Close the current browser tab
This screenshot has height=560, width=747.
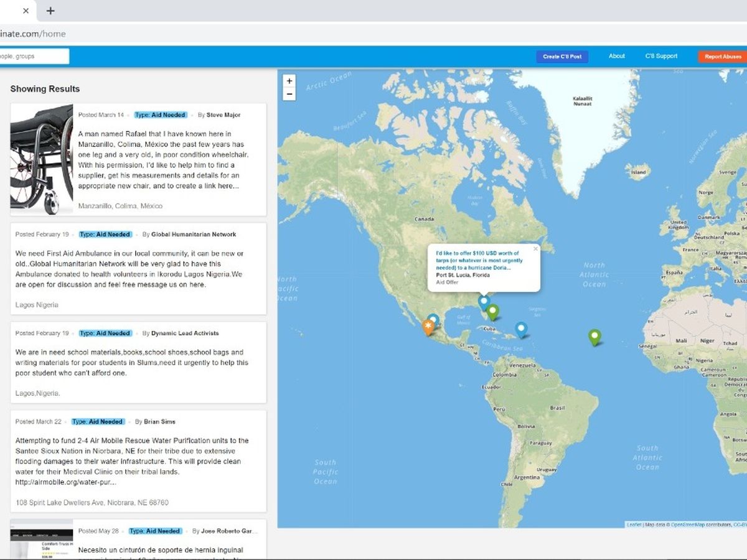coord(26,11)
